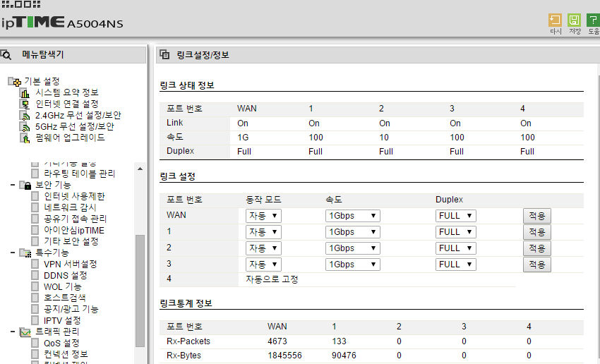Click the 다시 (reload) icon

pyautogui.click(x=556, y=20)
